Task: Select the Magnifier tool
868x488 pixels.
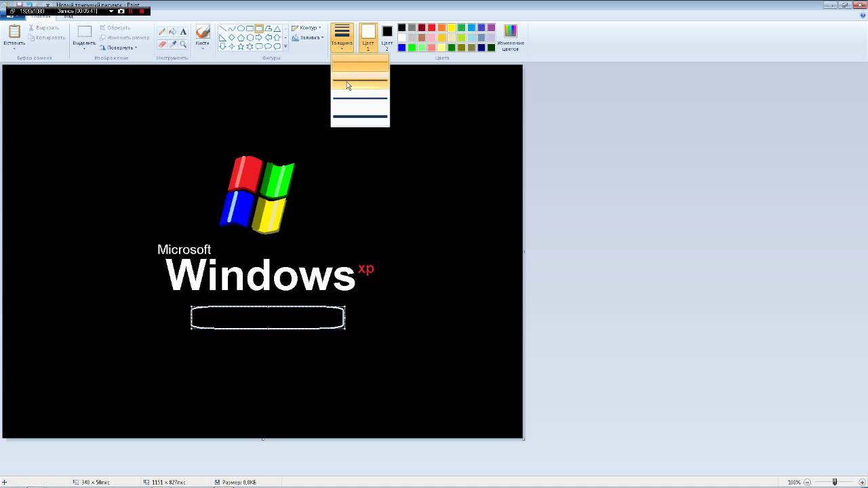Action: (x=183, y=44)
